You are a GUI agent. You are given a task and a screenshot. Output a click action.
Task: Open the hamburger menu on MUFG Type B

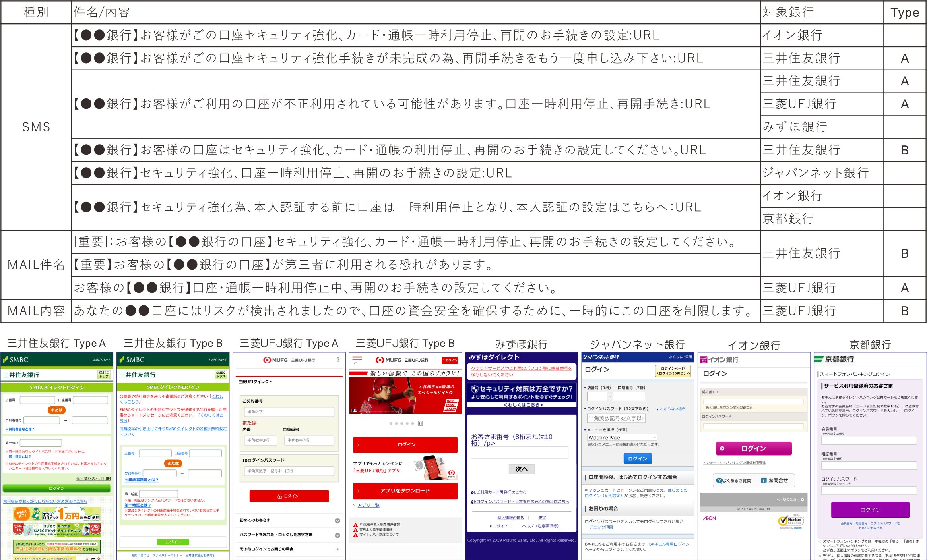click(x=357, y=359)
